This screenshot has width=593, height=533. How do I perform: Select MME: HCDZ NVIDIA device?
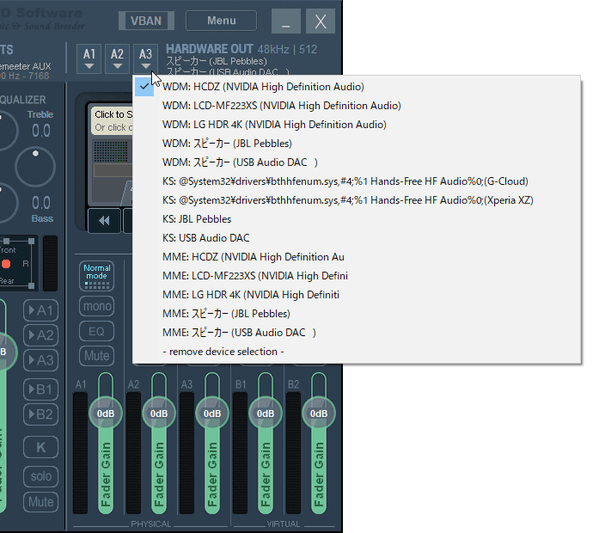(357, 257)
